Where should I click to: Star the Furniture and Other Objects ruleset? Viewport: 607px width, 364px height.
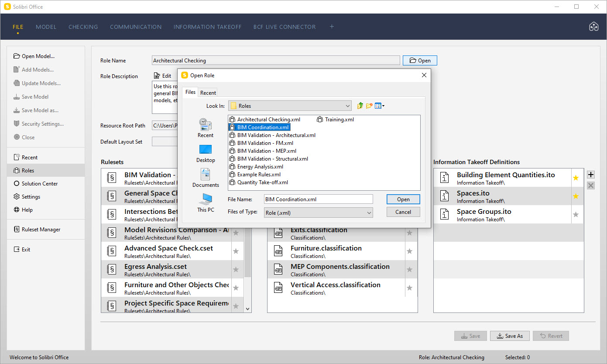point(236,288)
